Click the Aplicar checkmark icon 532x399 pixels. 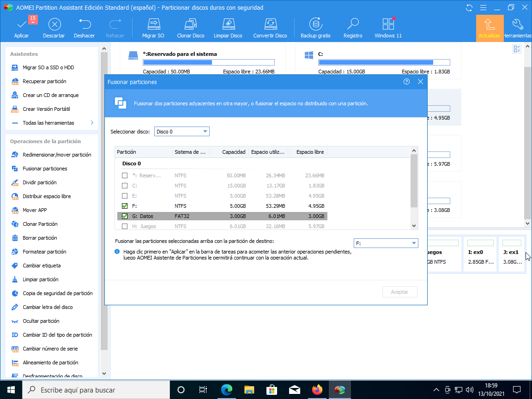(x=22, y=24)
